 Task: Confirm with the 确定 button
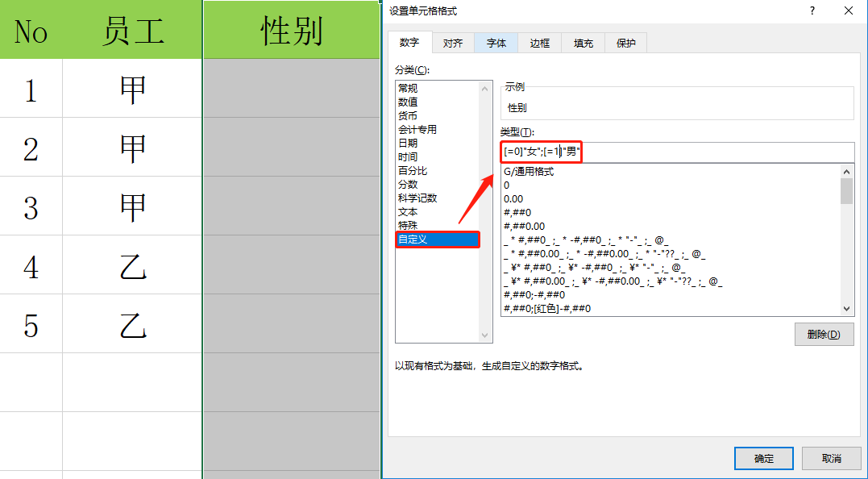pos(764,459)
